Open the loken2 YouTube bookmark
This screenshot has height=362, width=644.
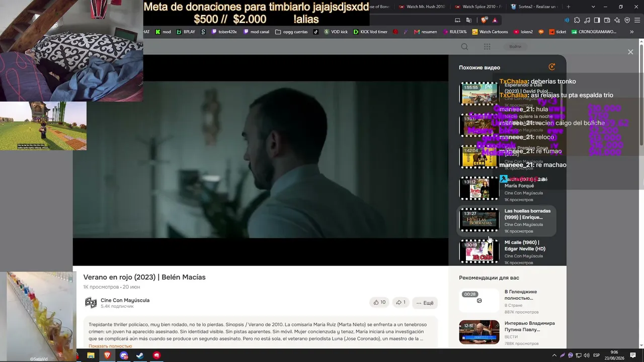(x=523, y=32)
